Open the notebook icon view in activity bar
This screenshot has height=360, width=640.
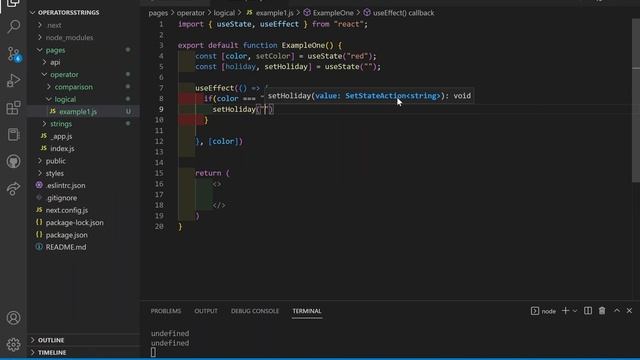13,134
